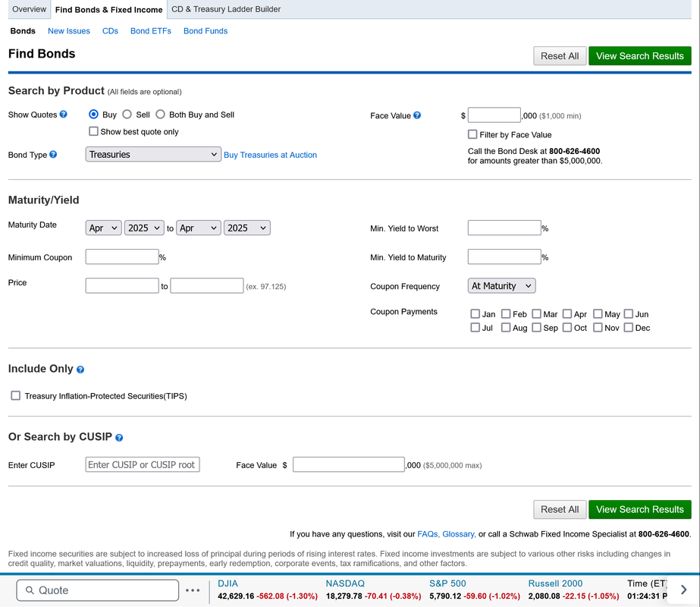The image size is (700, 607).
Task: Focus the Min. Yield to Maturity field
Action: [504, 256]
